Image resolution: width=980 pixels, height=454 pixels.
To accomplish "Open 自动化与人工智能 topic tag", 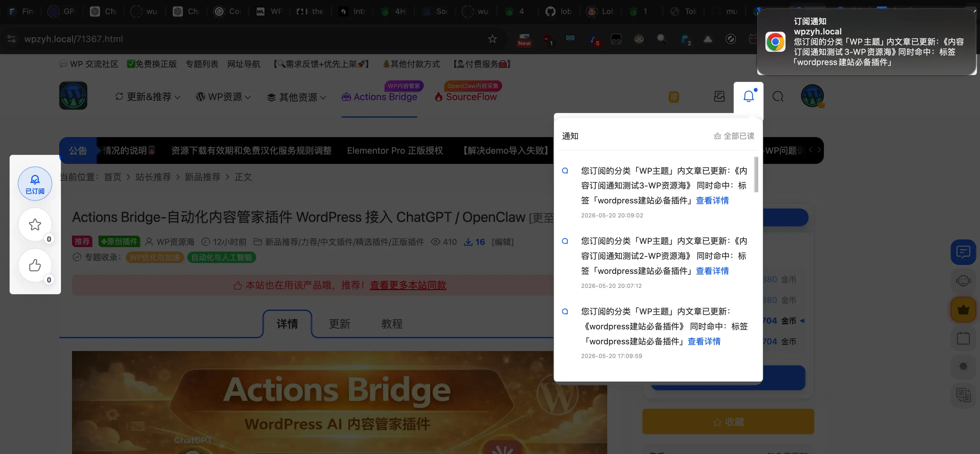I will [221, 258].
